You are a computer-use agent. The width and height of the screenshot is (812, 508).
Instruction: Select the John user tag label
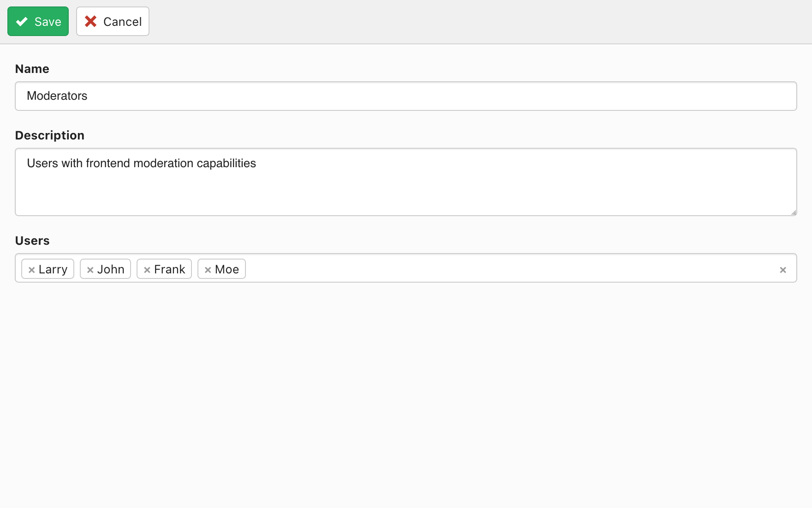[x=111, y=269]
